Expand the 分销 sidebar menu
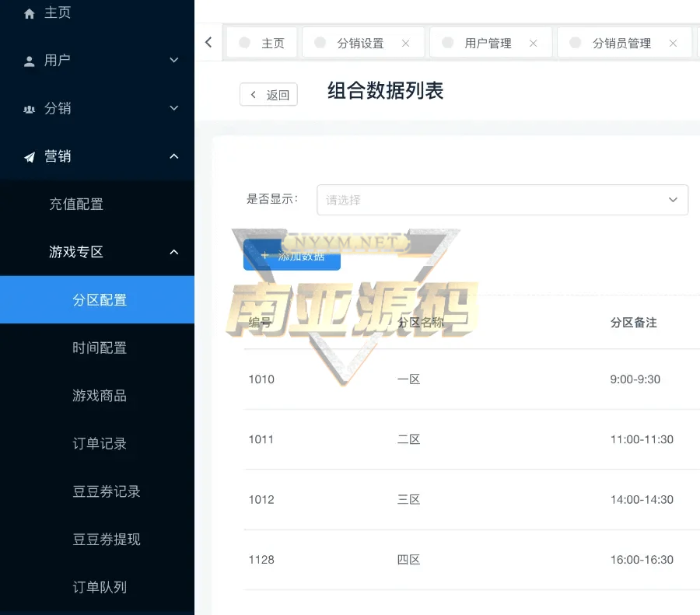Image resolution: width=700 pixels, height=615 pixels. pos(174,109)
